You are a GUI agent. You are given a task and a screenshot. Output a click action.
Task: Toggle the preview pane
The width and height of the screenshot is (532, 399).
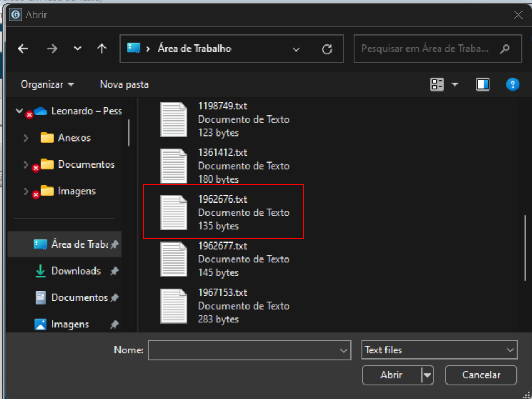(483, 84)
